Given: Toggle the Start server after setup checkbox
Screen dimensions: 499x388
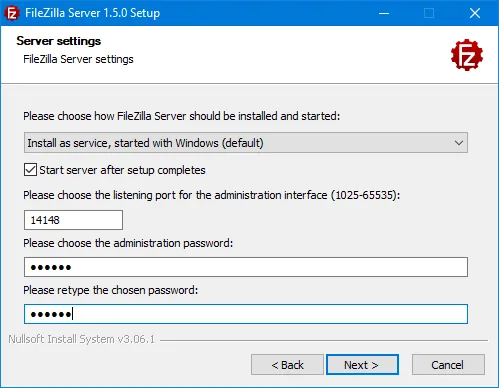Looking at the screenshot, I should 30,170.
